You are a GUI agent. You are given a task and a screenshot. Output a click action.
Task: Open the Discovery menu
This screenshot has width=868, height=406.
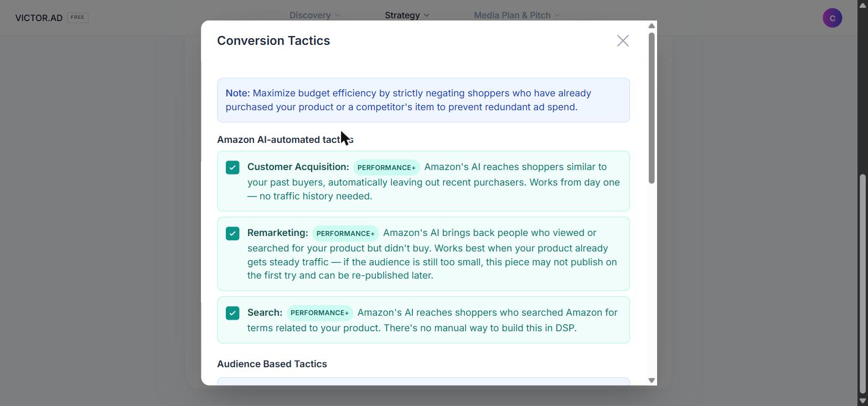(x=314, y=15)
